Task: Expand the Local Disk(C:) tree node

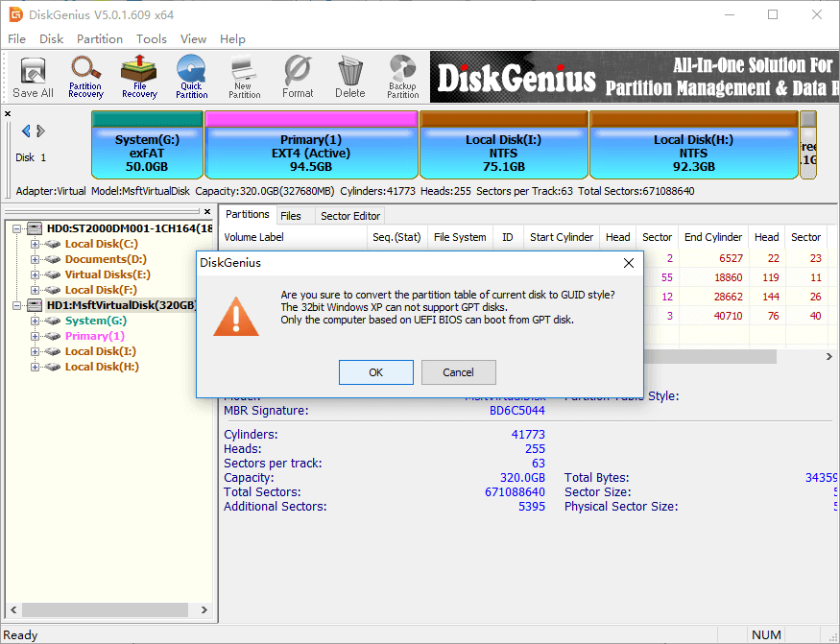Action: (x=36, y=244)
